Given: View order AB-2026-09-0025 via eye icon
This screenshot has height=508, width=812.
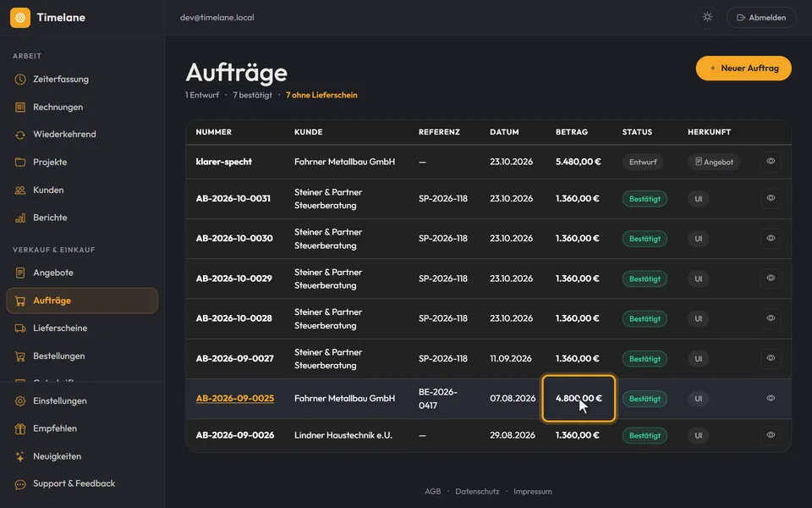Looking at the screenshot, I should coord(771,398).
